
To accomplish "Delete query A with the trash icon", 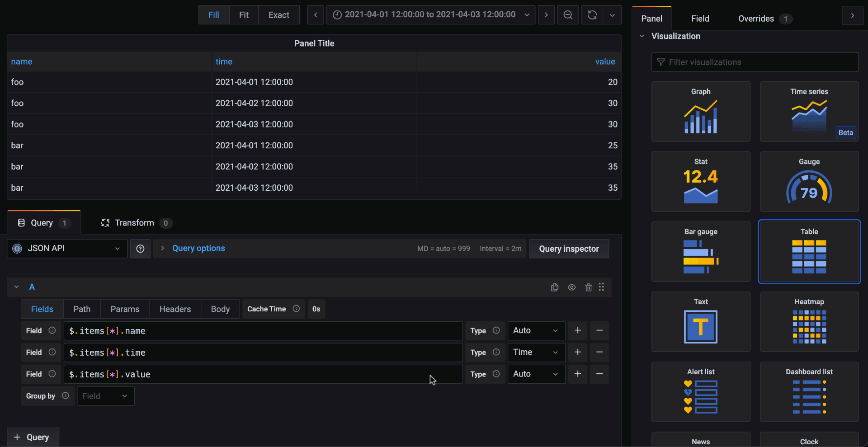I will pyautogui.click(x=588, y=287).
